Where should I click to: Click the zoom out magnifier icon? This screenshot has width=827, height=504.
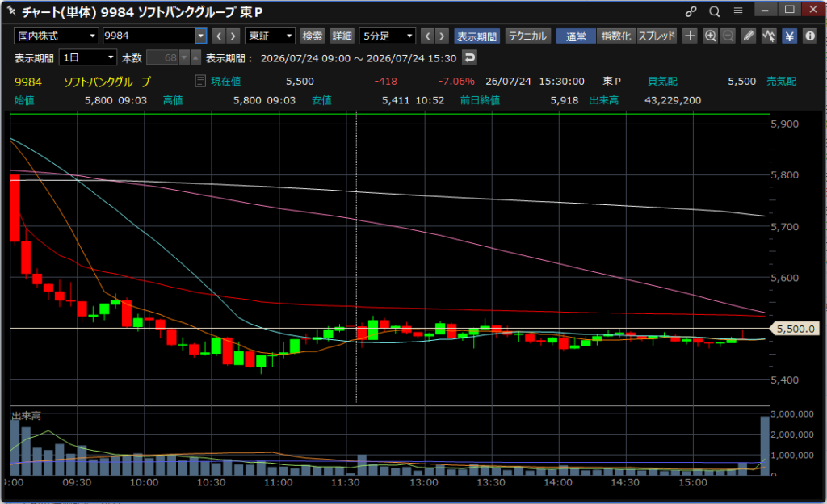728,36
